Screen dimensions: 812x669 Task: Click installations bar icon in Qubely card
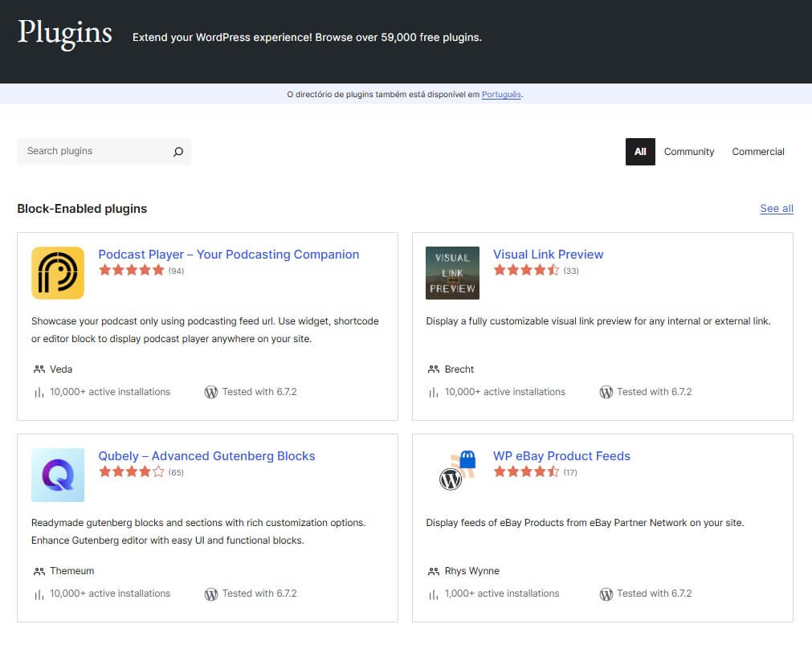pyautogui.click(x=39, y=594)
